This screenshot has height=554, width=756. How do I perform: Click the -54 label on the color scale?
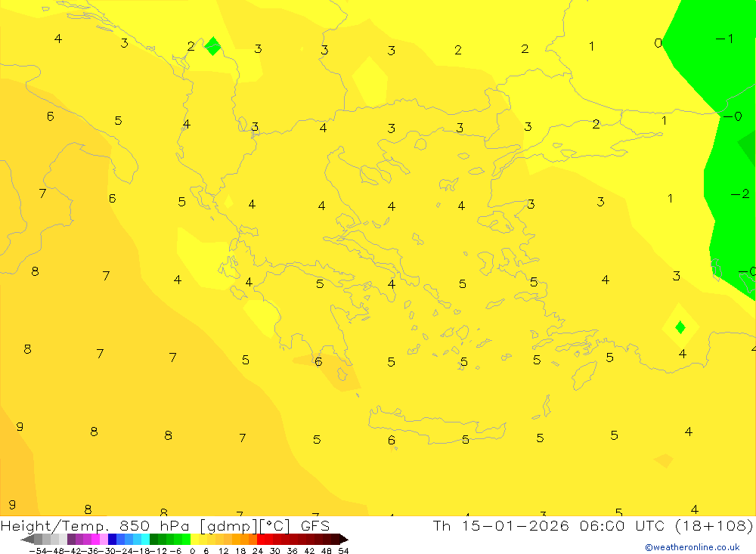[38, 551]
